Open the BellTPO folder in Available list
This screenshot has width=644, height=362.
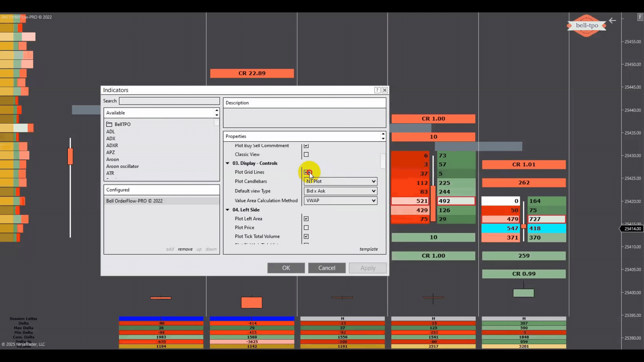pyautogui.click(x=122, y=124)
